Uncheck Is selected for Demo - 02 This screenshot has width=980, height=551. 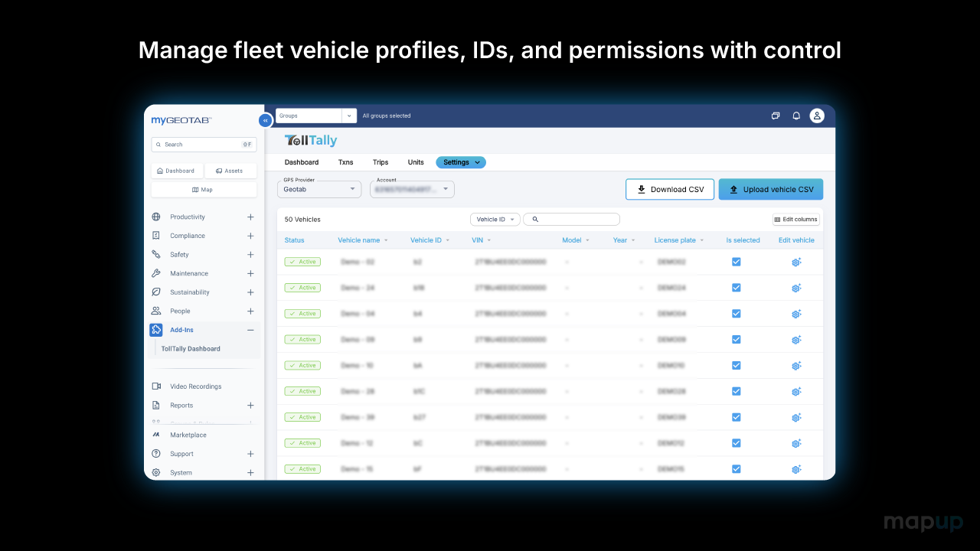point(736,262)
